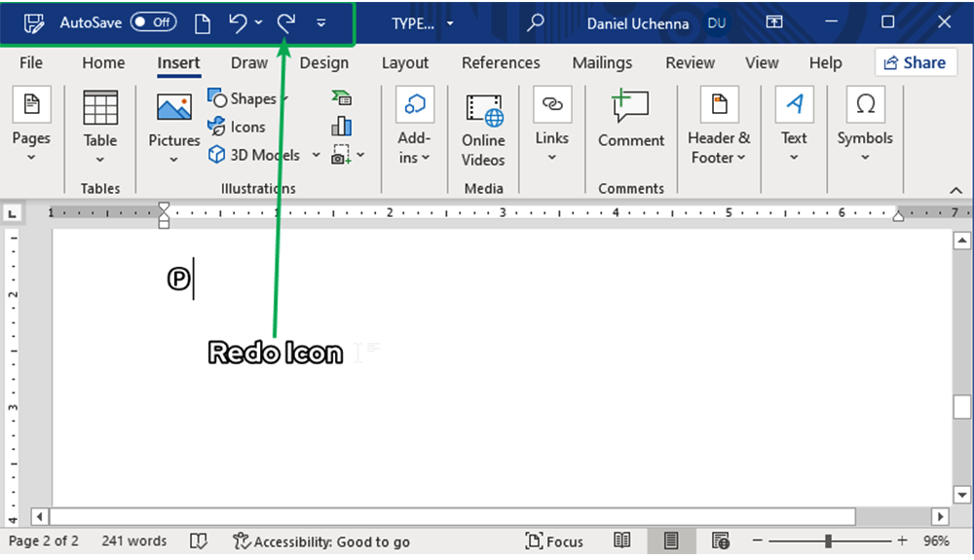Click the Save icon in title bar
Screen dimensions: 974x560
coord(34,22)
